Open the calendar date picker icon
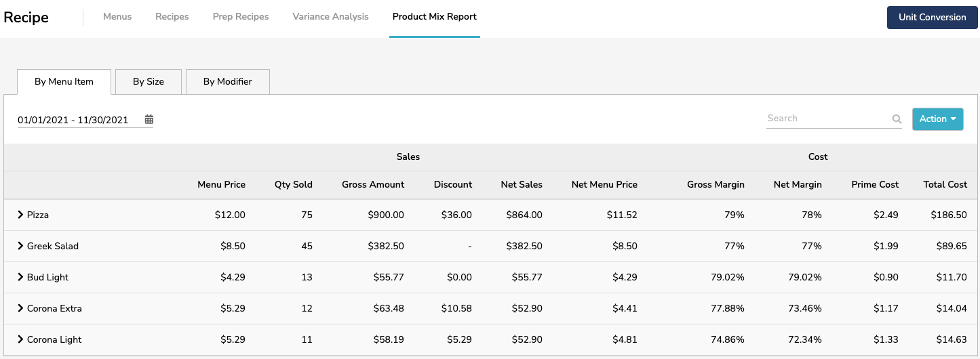The image size is (980, 359). (149, 120)
